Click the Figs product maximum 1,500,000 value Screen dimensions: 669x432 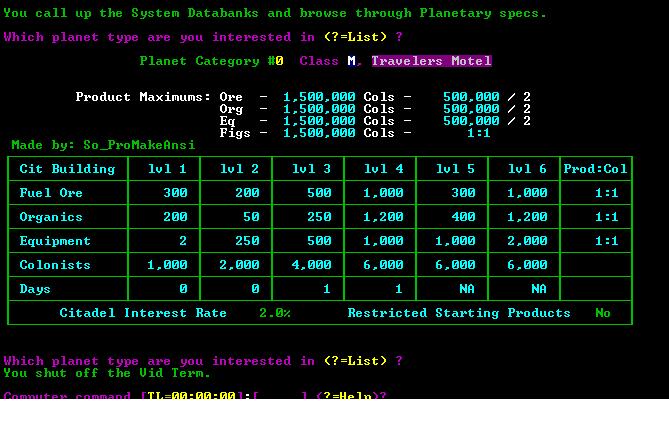click(319, 133)
